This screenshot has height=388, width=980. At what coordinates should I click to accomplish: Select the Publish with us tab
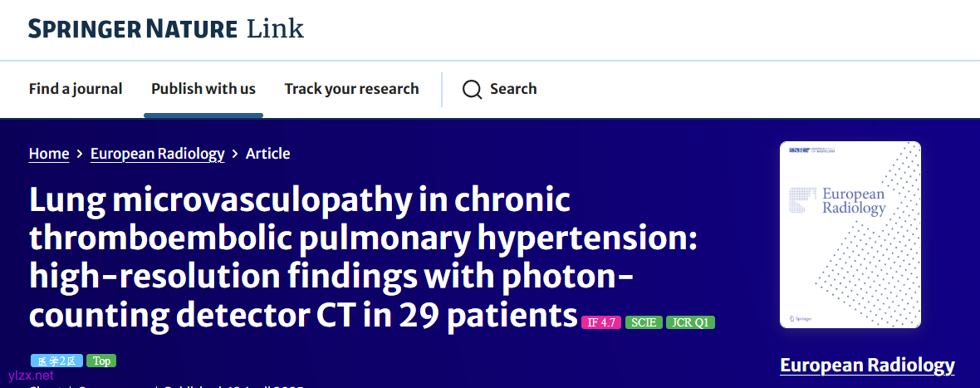point(203,89)
